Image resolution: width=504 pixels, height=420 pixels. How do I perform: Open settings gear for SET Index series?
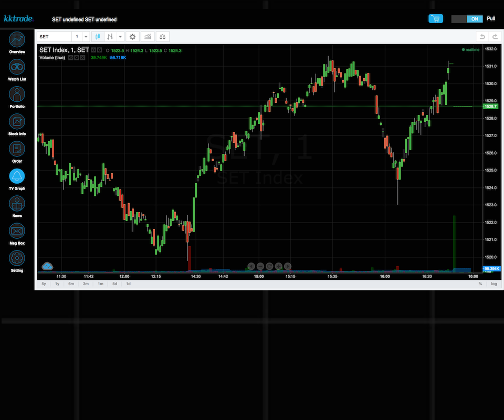click(100, 50)
